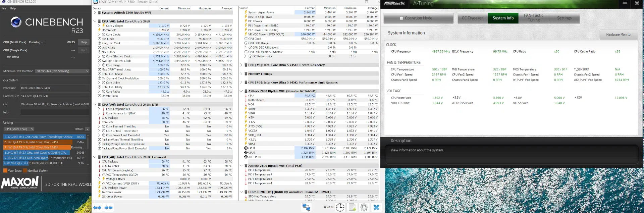Select the System Info tab in A-Tuning
644x213 pixels.
tap(503, 18)
